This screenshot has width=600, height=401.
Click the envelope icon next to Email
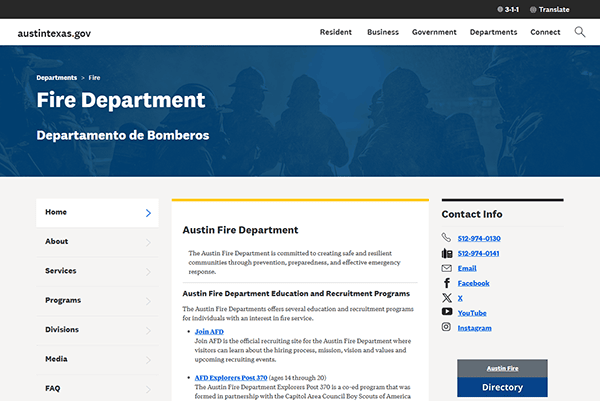447,268
